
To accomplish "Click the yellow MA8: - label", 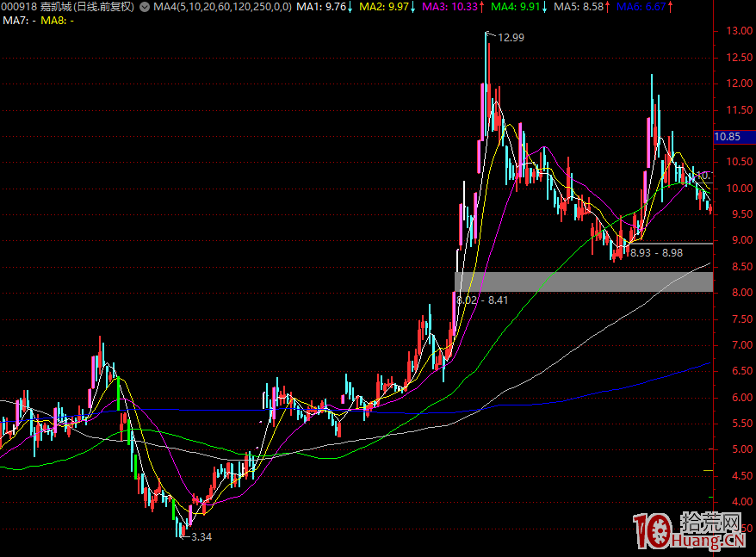I will point(57,21).
